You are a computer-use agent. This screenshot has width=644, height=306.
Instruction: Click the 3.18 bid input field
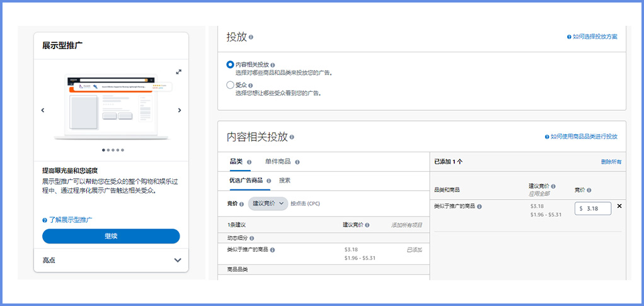click(x=594, y=208)
